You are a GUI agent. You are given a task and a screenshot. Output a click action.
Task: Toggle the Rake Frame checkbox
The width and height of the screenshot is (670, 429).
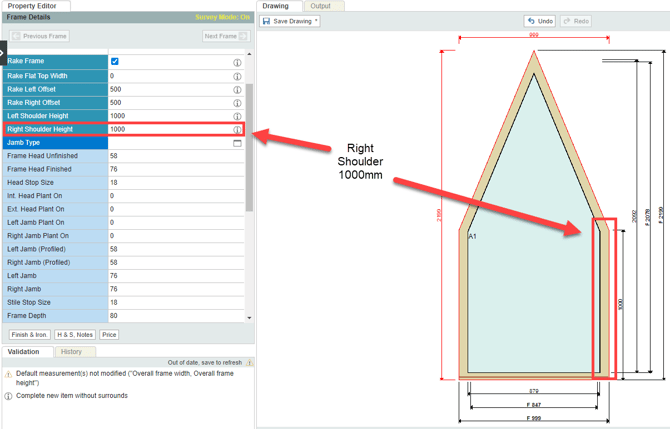coord(115,62)
